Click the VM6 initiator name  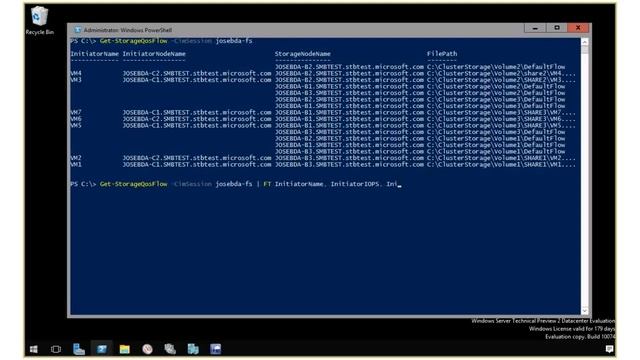click(x=76, y=118)
